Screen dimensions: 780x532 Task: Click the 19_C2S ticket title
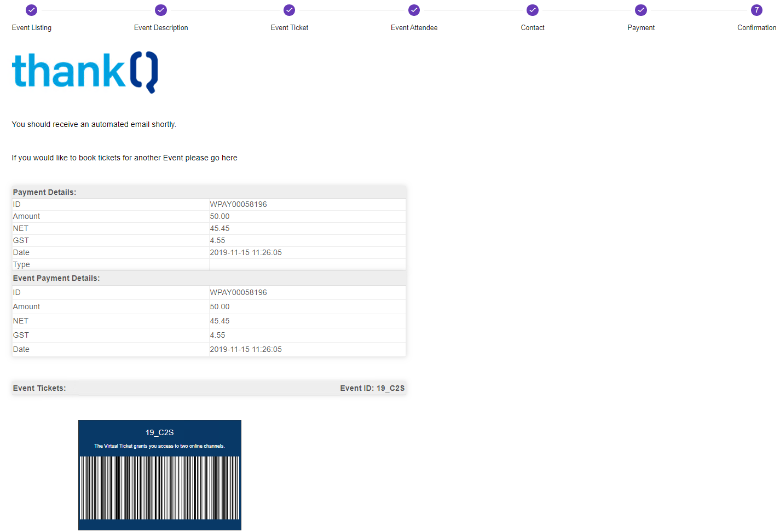point(160,432)
